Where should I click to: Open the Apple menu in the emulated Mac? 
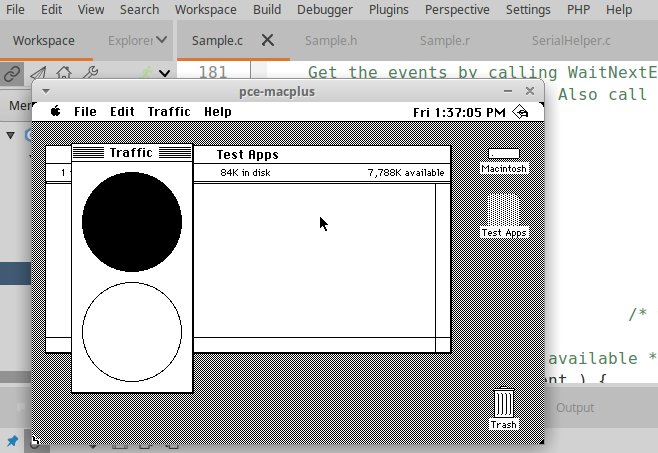(x=55, y=111)
